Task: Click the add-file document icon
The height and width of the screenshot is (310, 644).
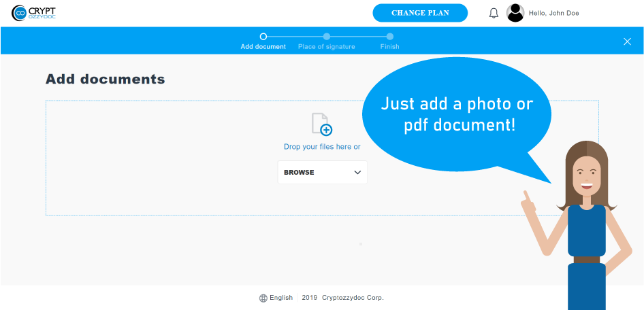Action: pyautogui.click(x=322, y=124)
